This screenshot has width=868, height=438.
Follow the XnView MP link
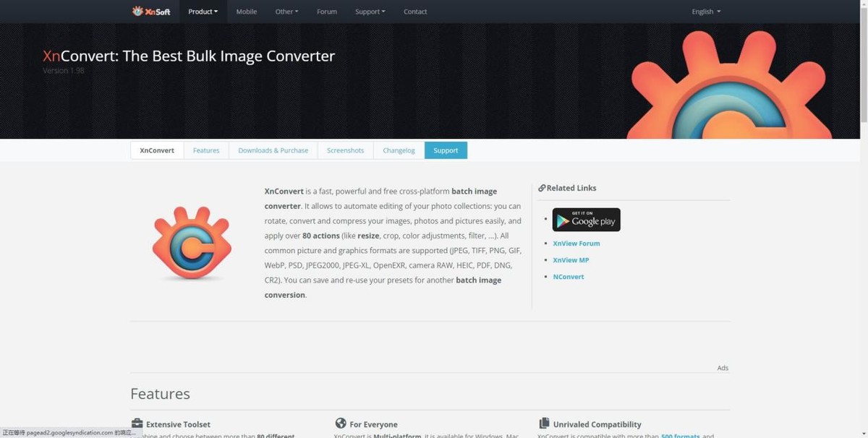(x=571, y=260)
